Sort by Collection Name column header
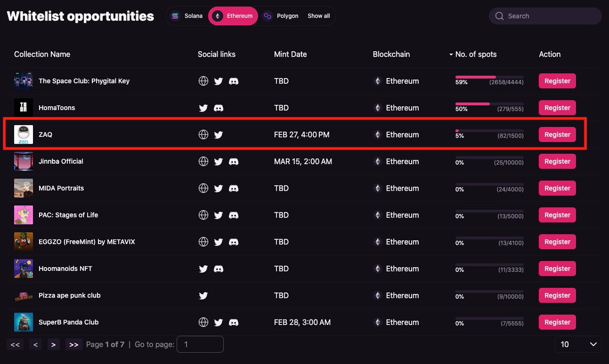 coord(42,54)
